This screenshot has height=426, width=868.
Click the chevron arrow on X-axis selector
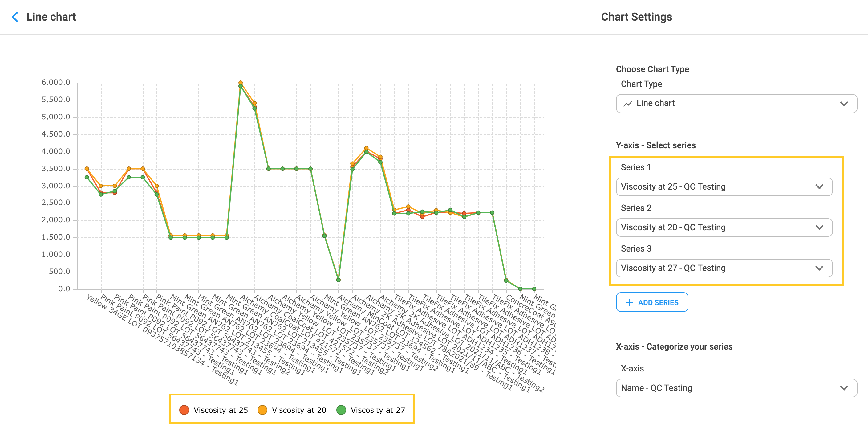pos(843,388)
